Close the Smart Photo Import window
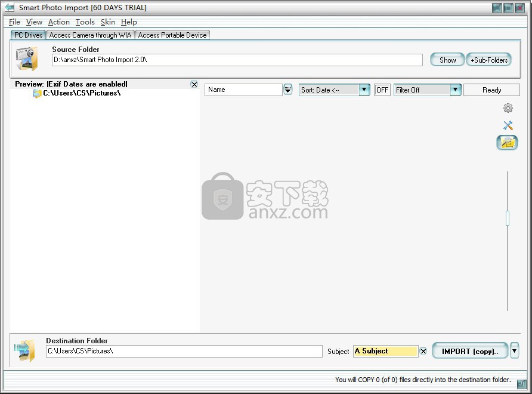The width and height of the screenshot is (532, 394). coord(520,8)
